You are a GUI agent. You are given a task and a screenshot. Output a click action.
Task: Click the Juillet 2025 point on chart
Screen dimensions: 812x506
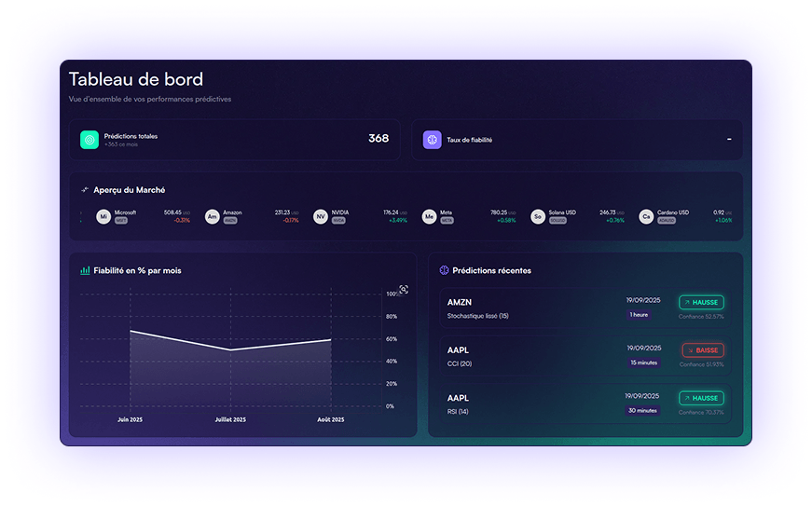coord(230,350)
